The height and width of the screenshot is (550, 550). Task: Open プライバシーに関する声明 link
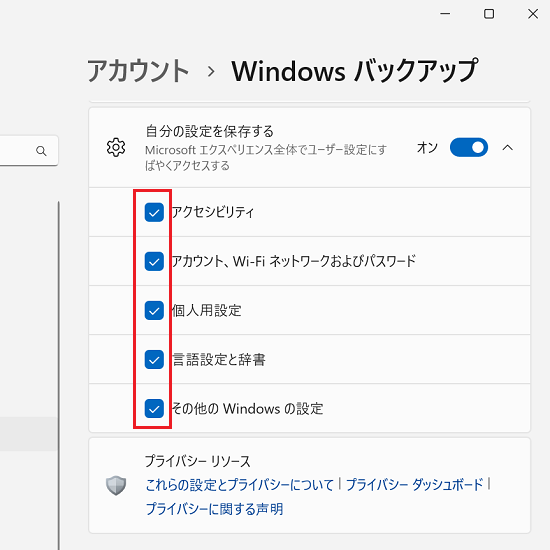(x=214, y=509)
